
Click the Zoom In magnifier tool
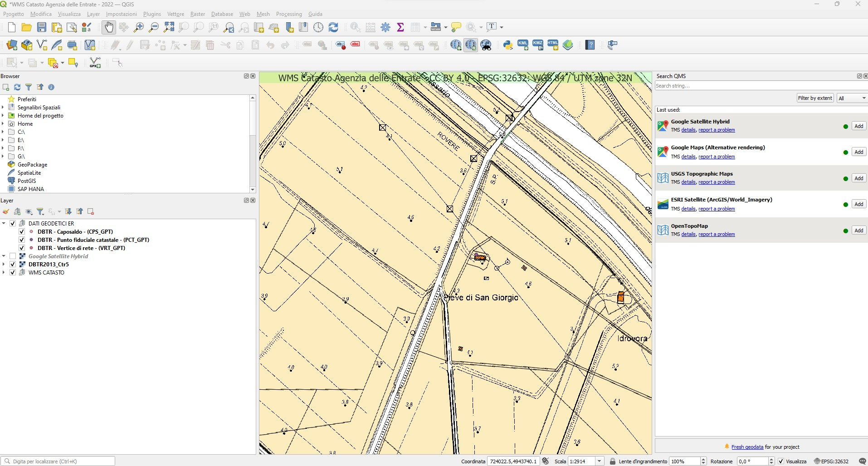[x=139, y=27]
